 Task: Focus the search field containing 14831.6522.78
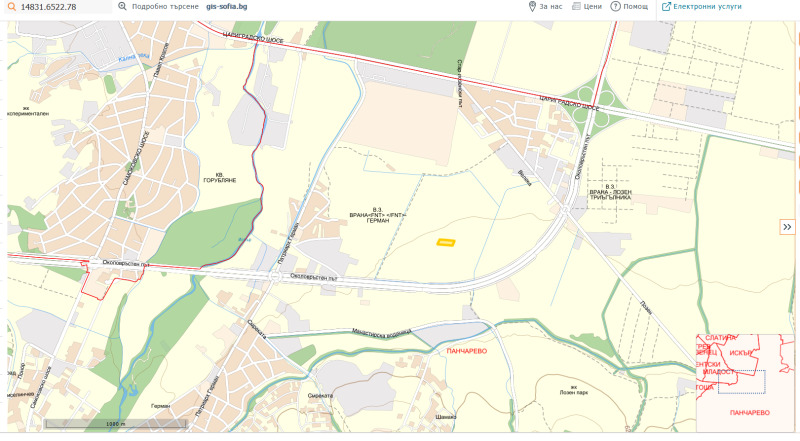[x=62, y=7]
